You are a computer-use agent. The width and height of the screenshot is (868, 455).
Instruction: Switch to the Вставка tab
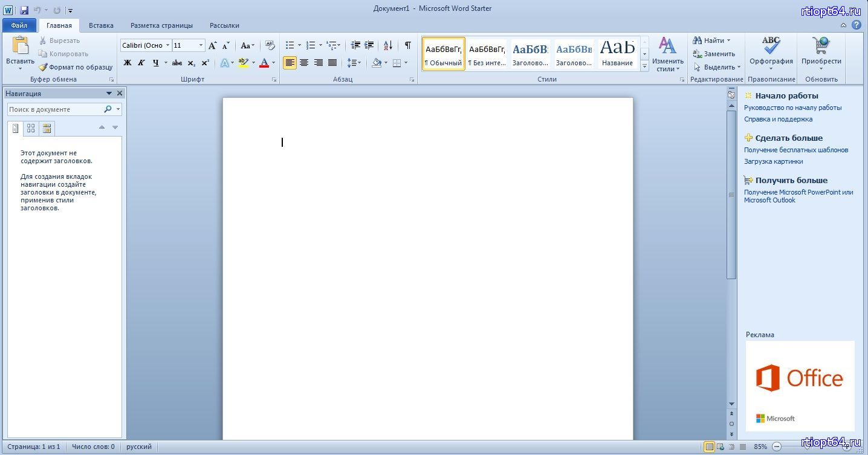point(101,25)
